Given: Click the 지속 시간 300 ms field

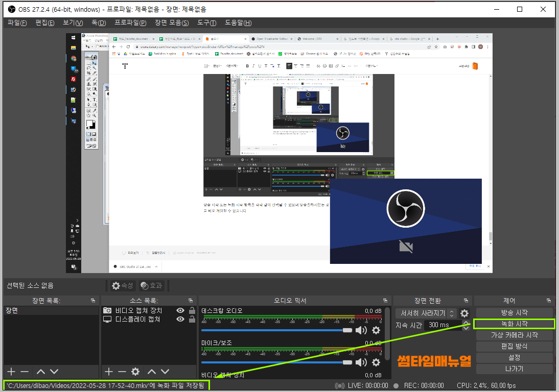Looking at the screenshot, I should [x=443, y=325].
